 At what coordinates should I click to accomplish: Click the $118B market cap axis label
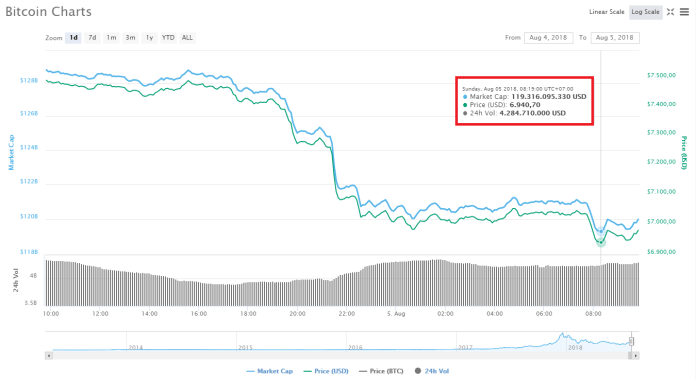tap(29, 252)
